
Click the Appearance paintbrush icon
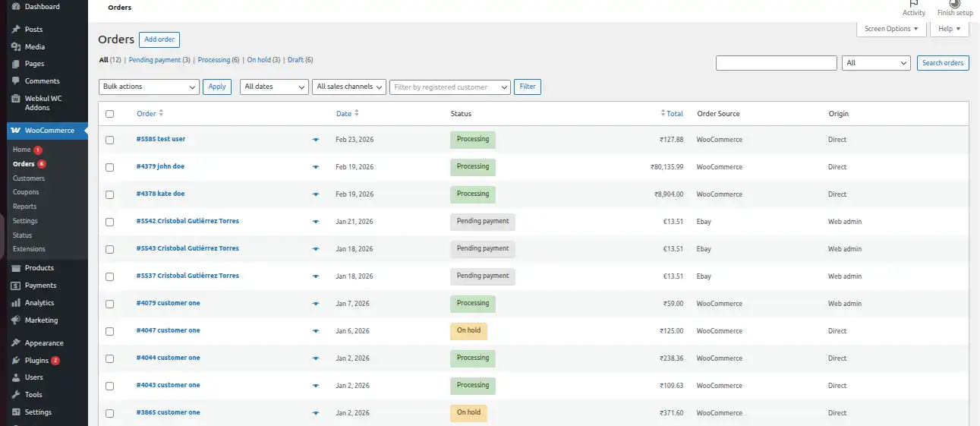(x=16, y=343)
